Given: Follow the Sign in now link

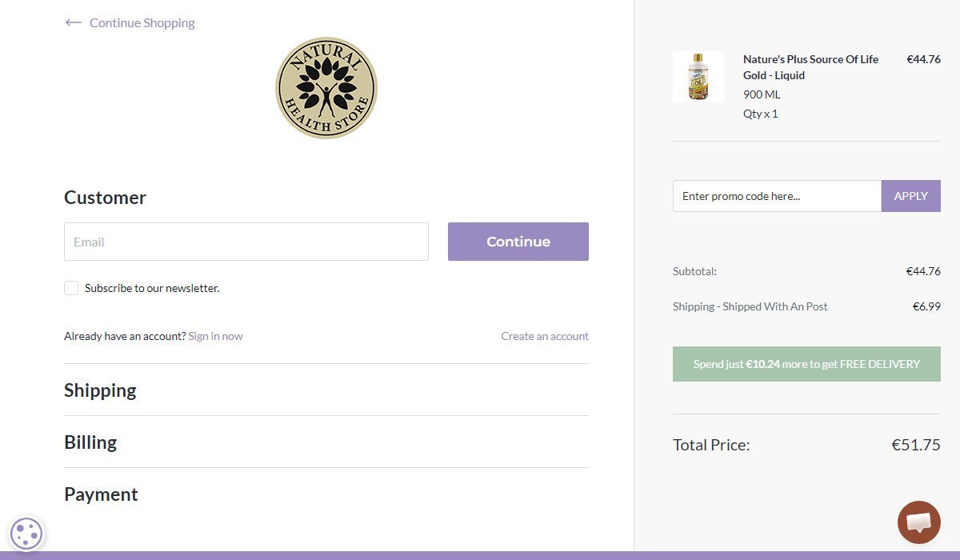Looking at the screenshot, I should [215, 336].
